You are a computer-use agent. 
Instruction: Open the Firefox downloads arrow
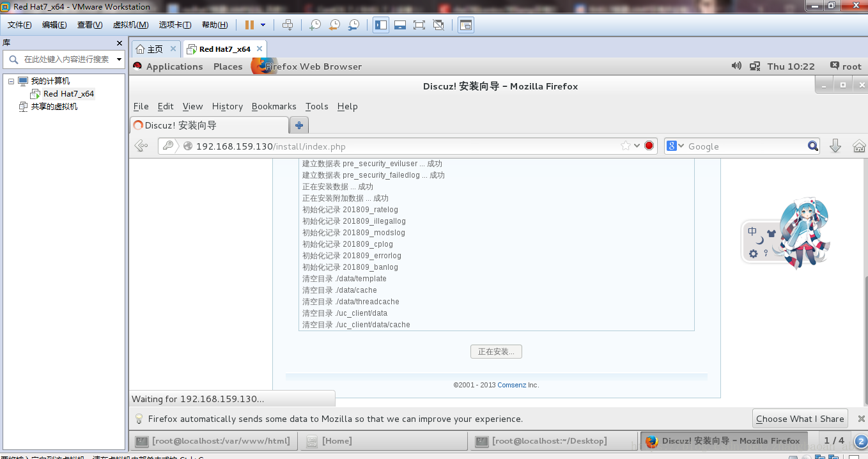coord(835,146)
